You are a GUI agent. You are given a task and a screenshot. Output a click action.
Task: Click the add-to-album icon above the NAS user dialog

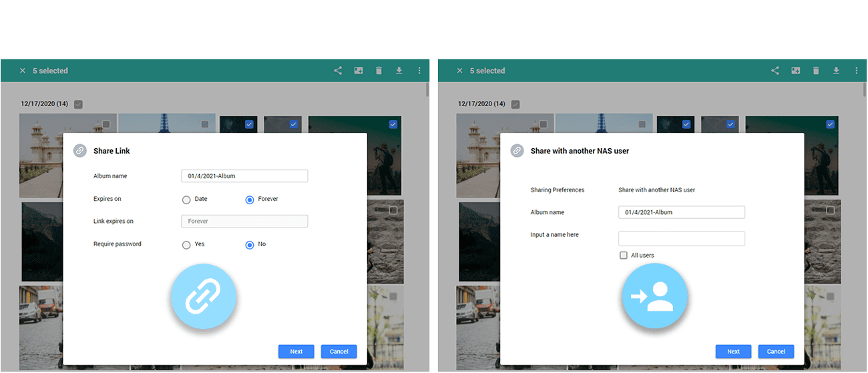[x=796, y=71]
